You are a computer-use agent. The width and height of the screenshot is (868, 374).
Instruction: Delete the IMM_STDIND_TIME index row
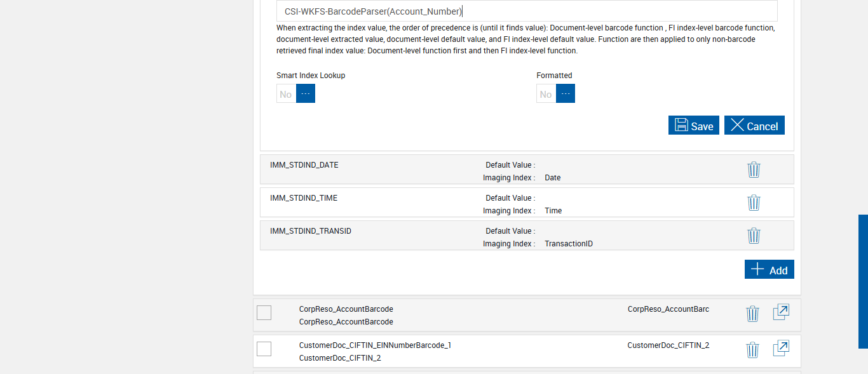tap(754, 203)
